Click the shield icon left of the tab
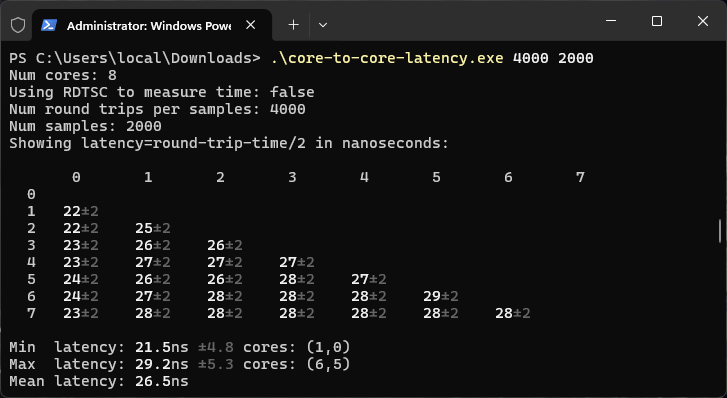The width and height of the screenshot is (727, 398). coord(18,25)
